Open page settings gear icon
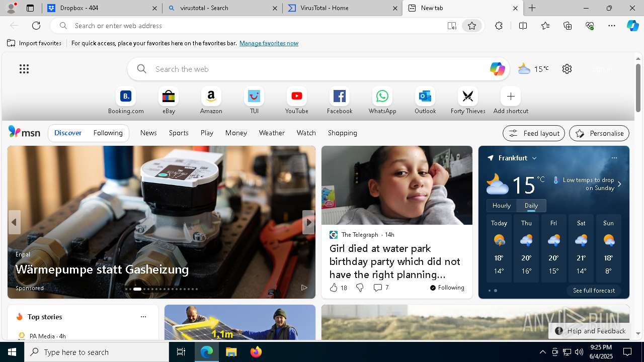 (x=567, y=69)
